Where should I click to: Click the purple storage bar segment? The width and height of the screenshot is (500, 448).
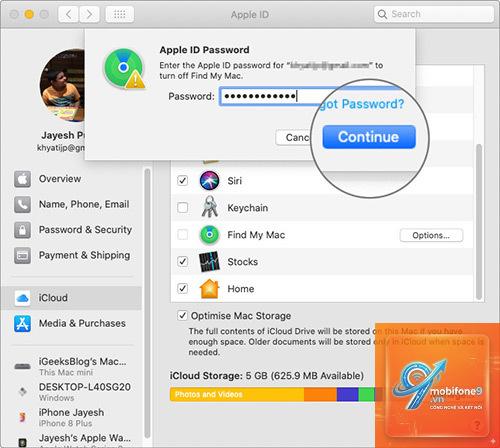pos(348,394)
